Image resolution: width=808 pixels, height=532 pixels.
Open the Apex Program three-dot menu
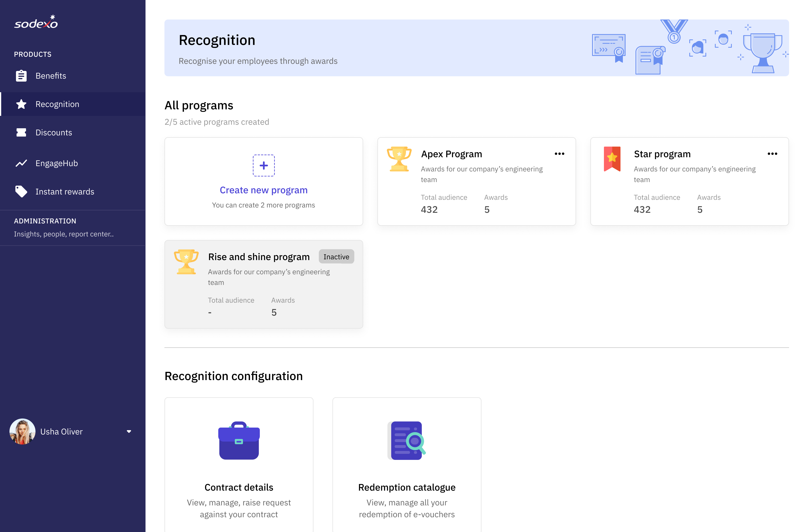559,154
